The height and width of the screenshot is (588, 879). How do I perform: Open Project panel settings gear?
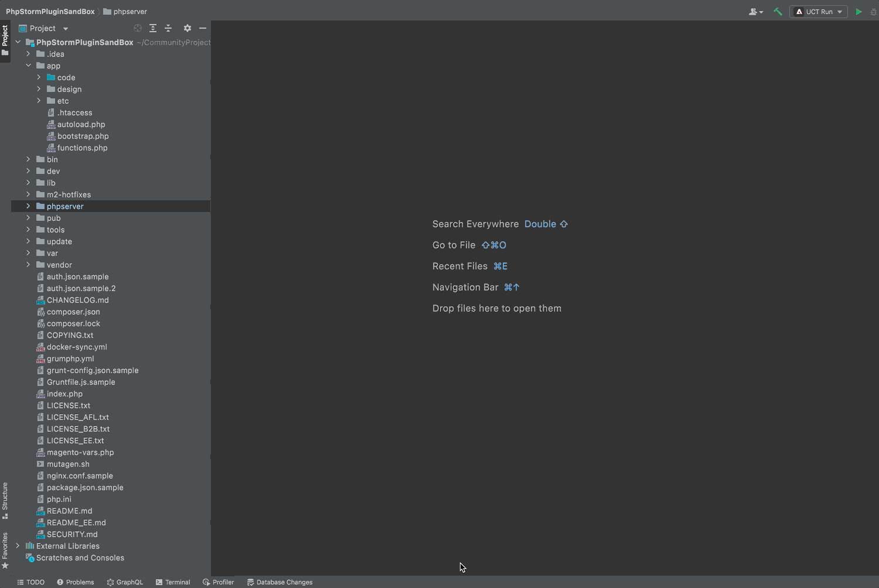click(x=188, y=28)
